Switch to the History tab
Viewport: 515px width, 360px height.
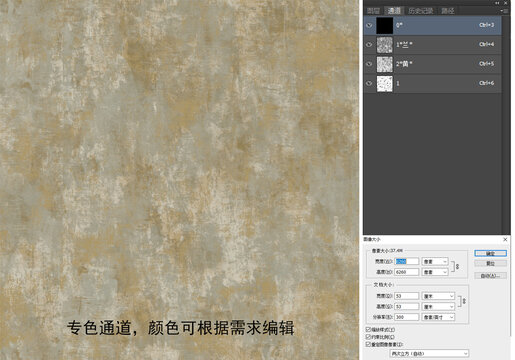421,11
